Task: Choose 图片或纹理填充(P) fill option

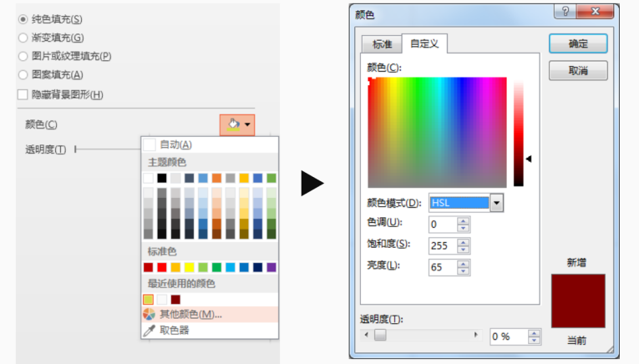Action: pos(23,56)
